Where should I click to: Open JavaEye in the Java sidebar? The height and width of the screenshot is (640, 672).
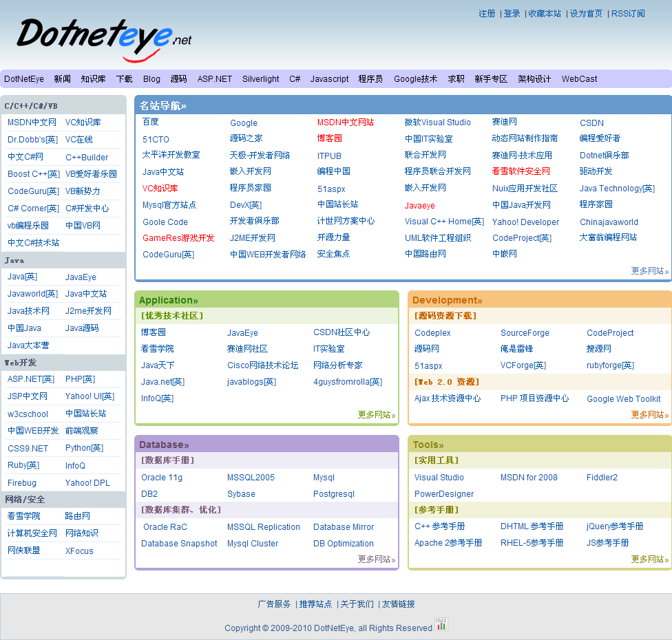[81, 277]
